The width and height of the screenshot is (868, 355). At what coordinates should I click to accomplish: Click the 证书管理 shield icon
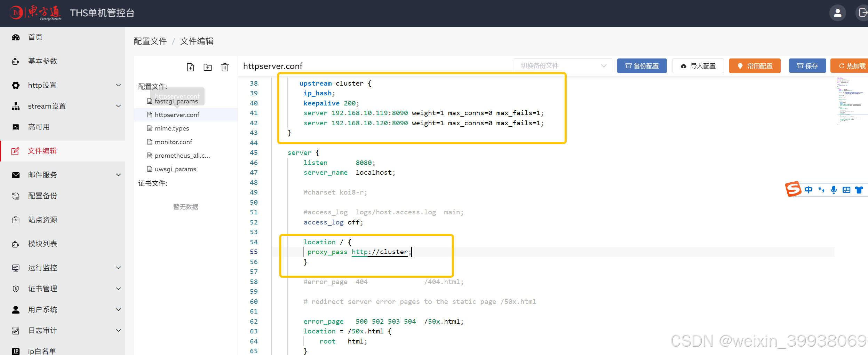pyautogui.click(x=16, y=289)
